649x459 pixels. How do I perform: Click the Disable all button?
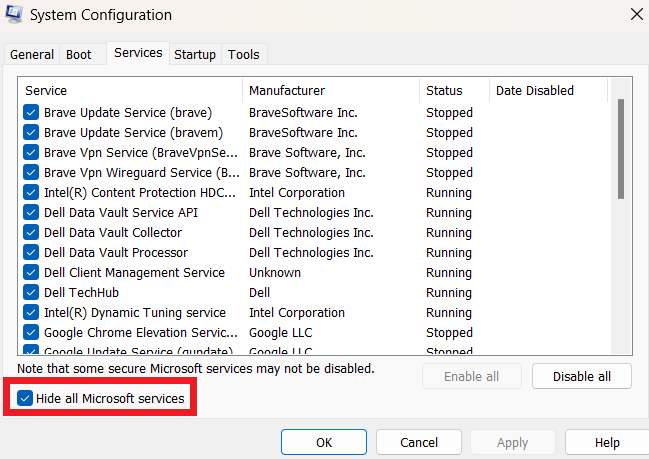pyautogui.click(x=582, y=376)
